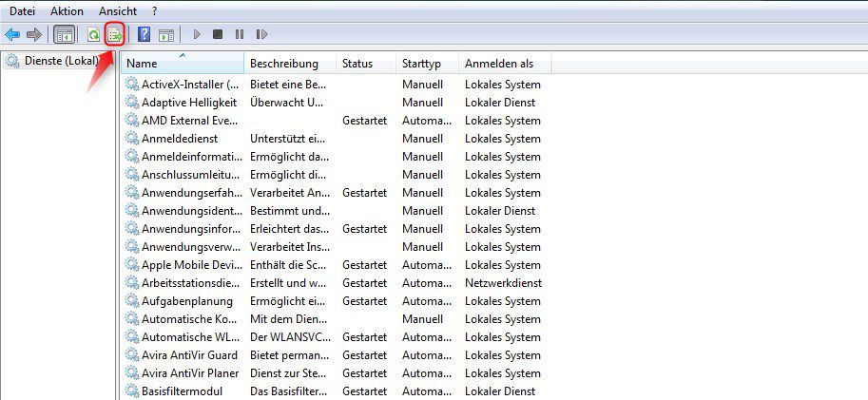868x400 pixels.
Task: Click 'Mit dem Dien...' description cell
Action: pyautogui.click(x=288, y=318)
